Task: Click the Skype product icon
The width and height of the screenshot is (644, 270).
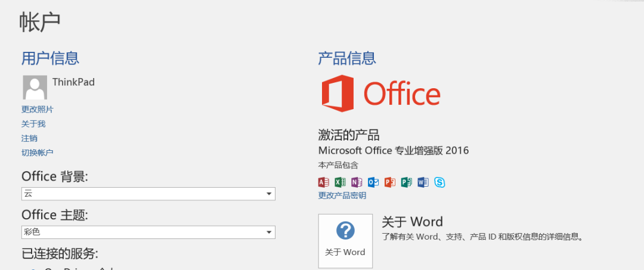Action: tap(439, 182)
